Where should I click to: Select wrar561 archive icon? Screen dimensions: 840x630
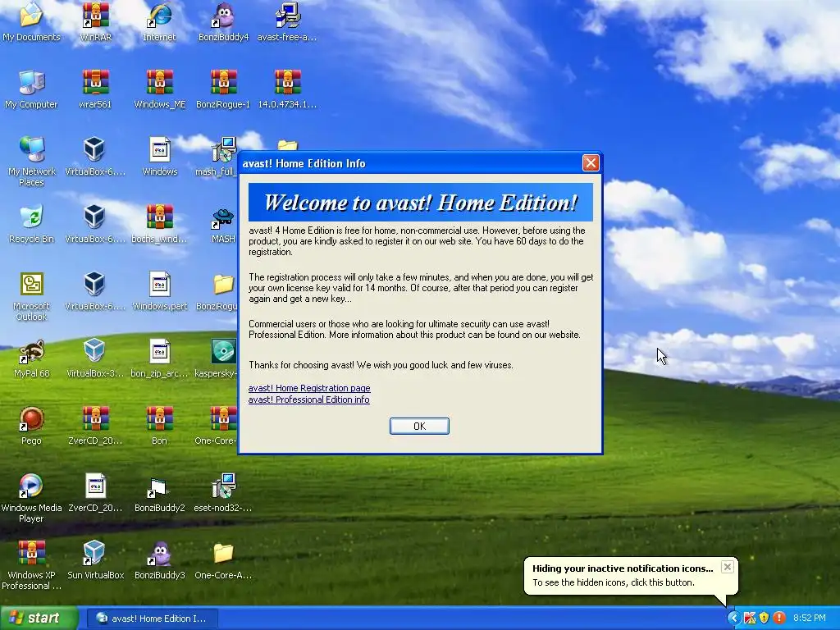[x=95, y=89]
